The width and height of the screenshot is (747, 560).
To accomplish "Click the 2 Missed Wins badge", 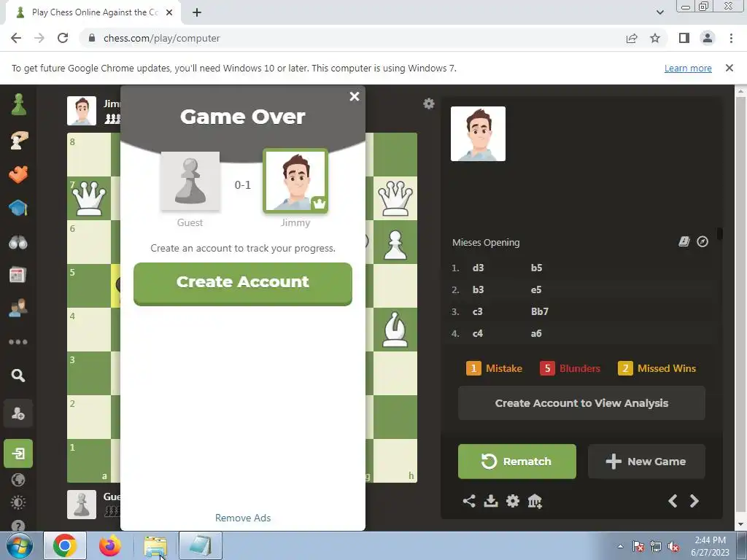I will pos(657,368).
